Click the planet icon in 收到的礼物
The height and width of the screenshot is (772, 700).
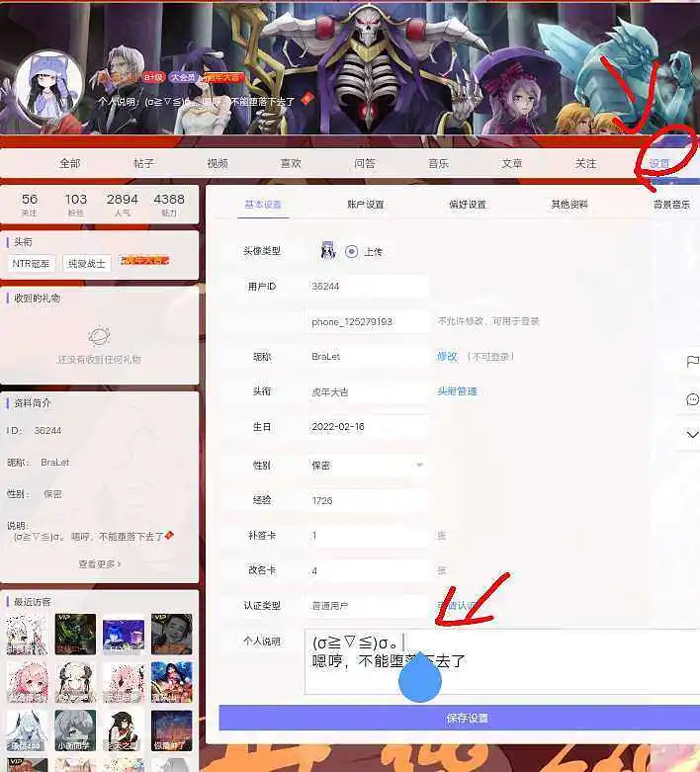(99, 336)
